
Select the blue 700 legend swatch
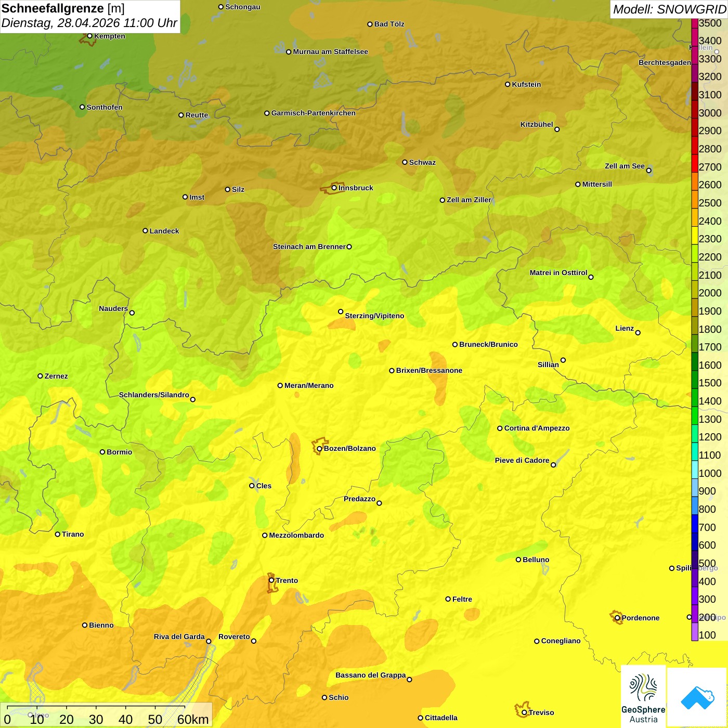[695, 524]
